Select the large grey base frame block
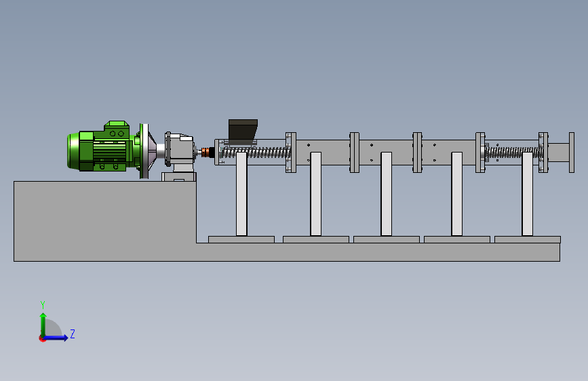Image resolution: width=588 pixels, height=381 pixels. point(105,221)
